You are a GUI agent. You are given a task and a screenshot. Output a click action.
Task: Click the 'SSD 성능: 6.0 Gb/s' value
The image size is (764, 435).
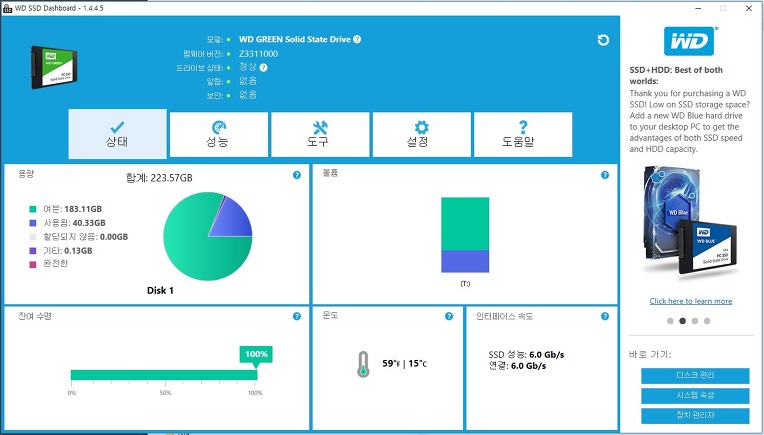(x=526, y=355)
